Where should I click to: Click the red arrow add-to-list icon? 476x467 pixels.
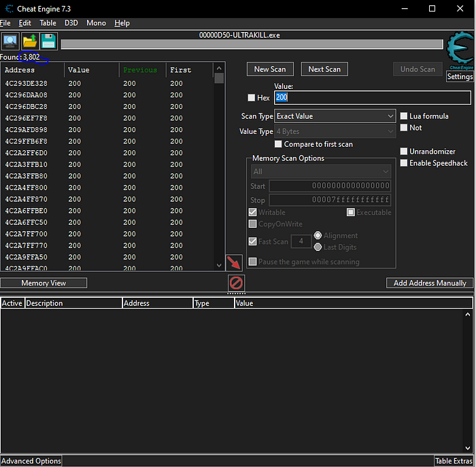coord(234,262)
